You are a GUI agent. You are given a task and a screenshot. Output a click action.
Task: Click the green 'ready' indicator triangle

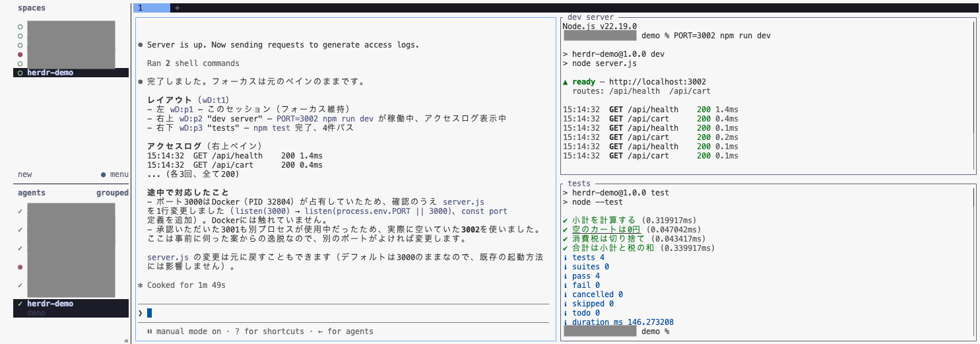[x=566, y=82]
